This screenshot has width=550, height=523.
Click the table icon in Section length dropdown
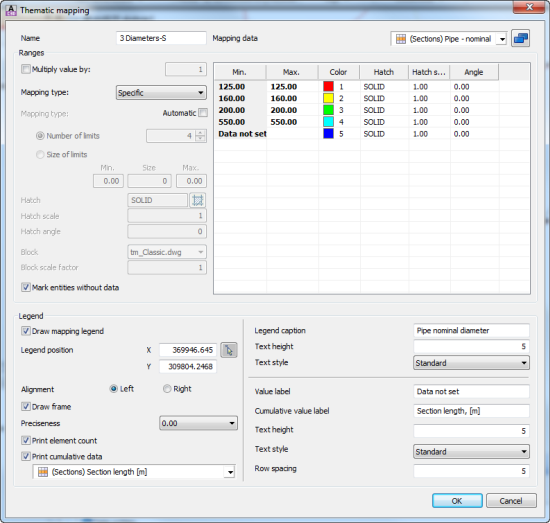pos(43,472)
